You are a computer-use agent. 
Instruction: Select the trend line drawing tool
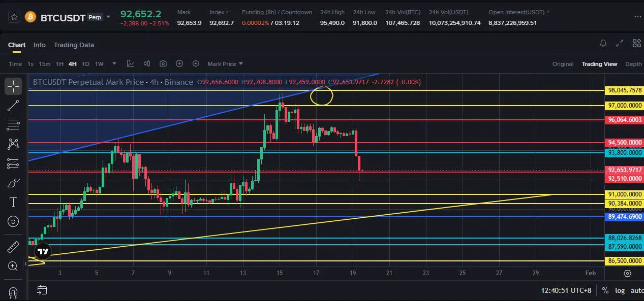point(13,106)
